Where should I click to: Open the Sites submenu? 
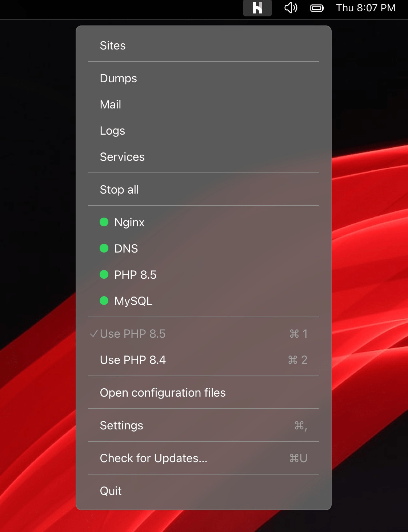[x=113, y=45]
